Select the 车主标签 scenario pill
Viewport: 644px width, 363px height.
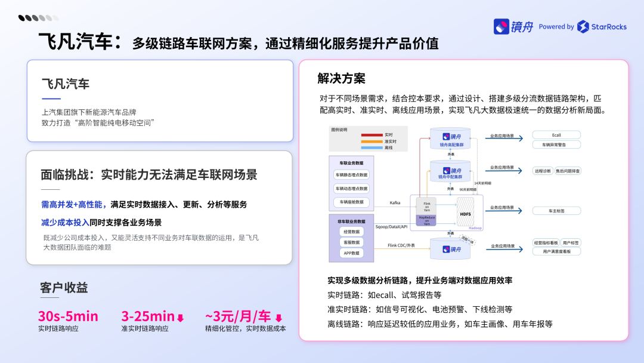click(556, 211)
